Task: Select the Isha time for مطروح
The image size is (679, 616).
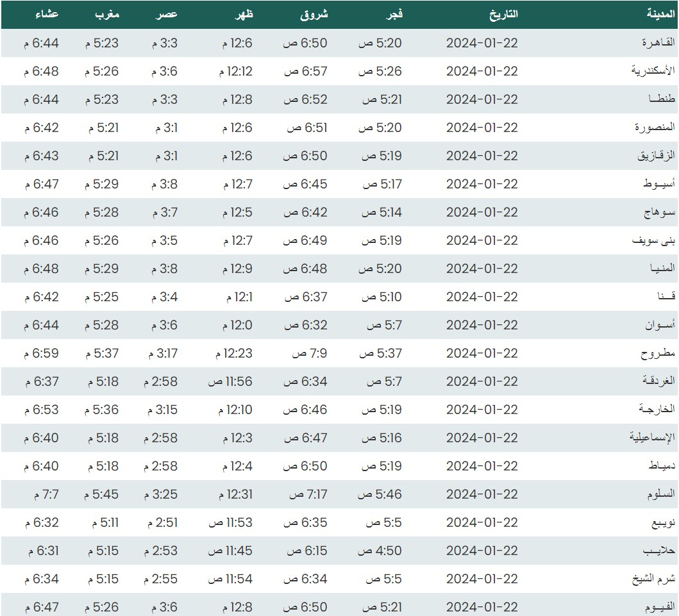Action: (x=42, y=353)
